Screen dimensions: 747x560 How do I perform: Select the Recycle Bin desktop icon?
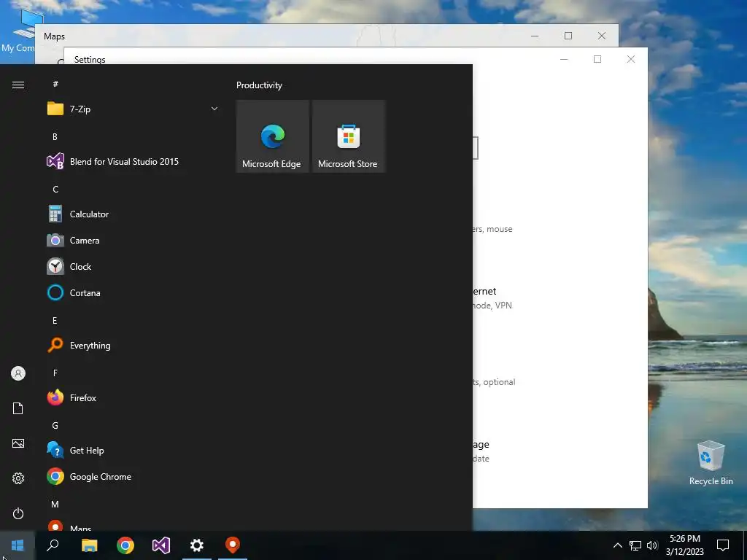click(x=711, y=463)
